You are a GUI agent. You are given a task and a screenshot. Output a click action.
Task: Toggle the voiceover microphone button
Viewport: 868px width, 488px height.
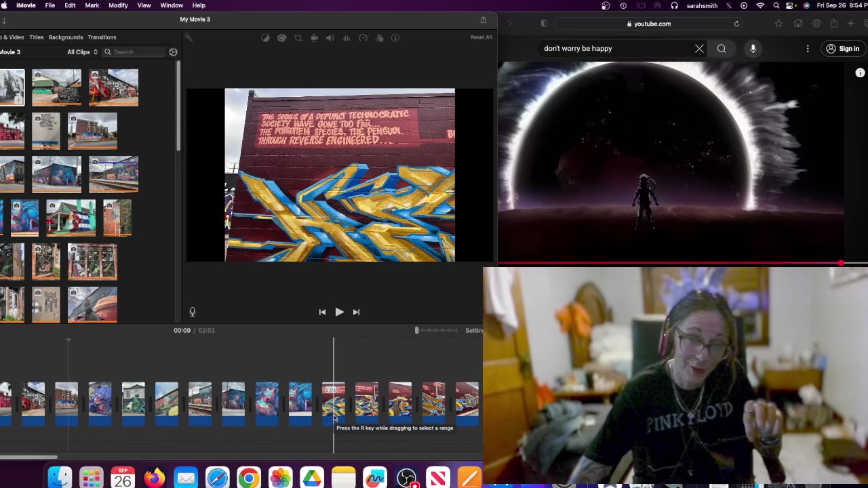click(193, 312)
